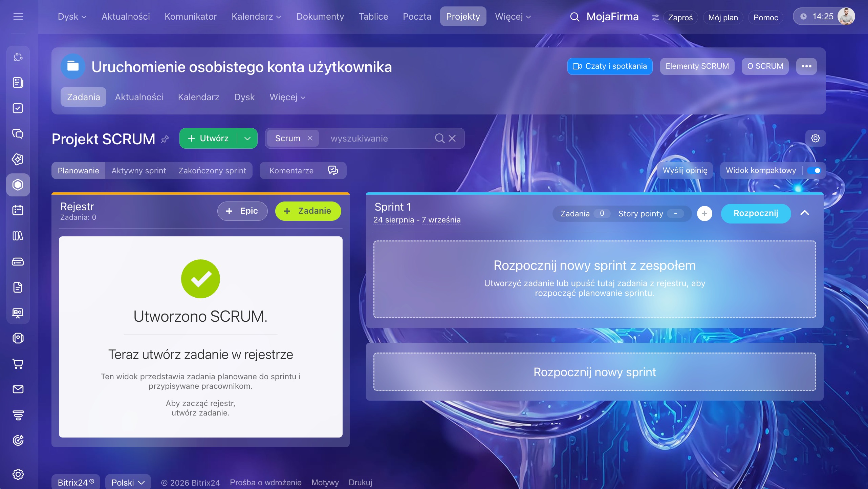The height and width of the screenshot is (489, 868).
Task: Open the three-dots project actions menu
Action: coord(806,66)
